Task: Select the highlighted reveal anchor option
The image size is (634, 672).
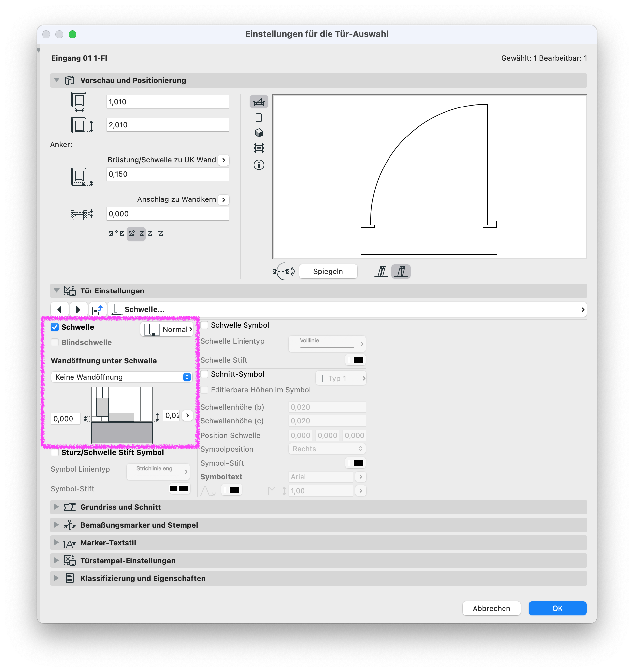Action: click(x=136, y=233)
